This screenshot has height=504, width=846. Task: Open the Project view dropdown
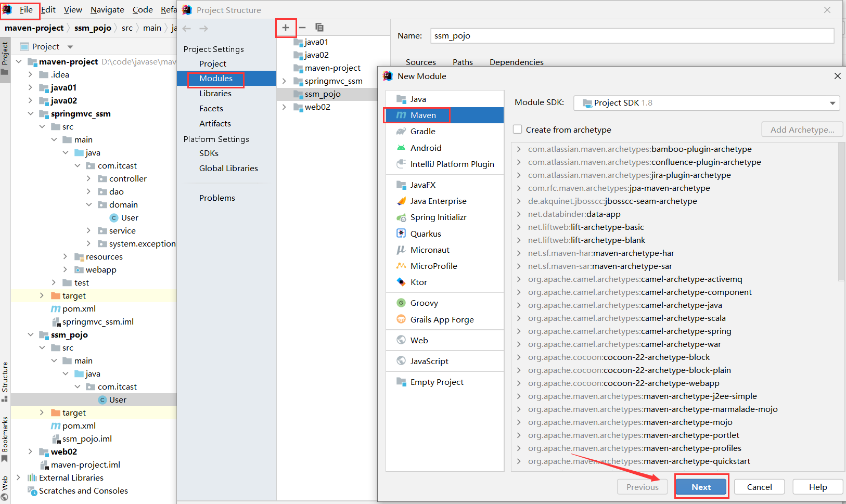(x=70, y=47)
